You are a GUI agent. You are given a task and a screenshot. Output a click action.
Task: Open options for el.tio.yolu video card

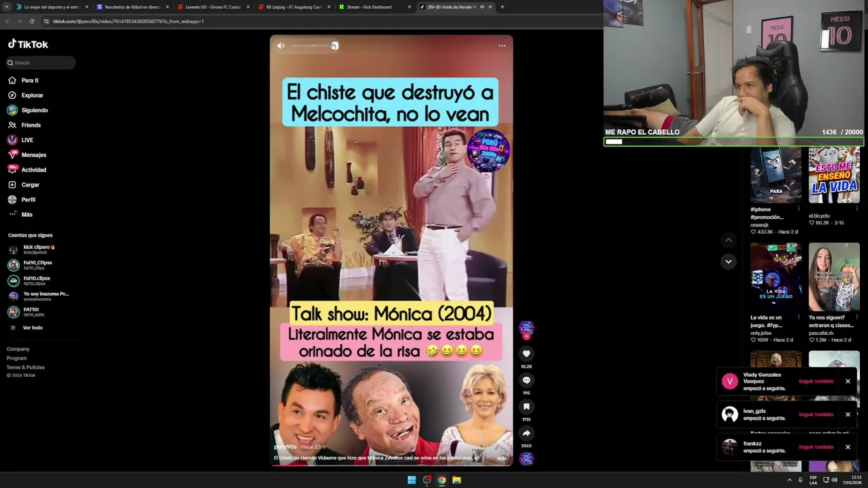click(x=857, y=209)
